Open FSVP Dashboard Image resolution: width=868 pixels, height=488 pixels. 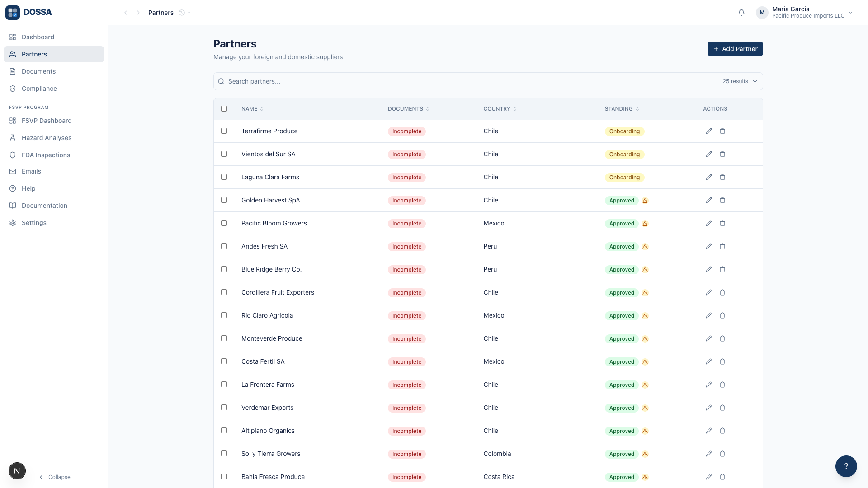(x=54, y=121)
